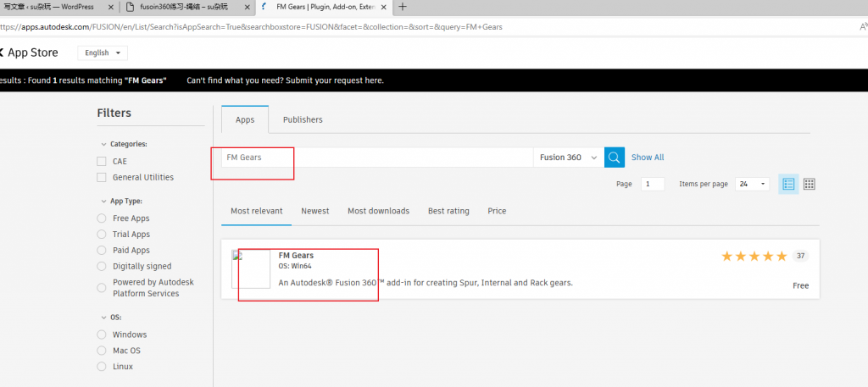Viewport: 868px width, 387px height.
Task: Click the blue search magnifier button
Action: [x=615, y=157]
